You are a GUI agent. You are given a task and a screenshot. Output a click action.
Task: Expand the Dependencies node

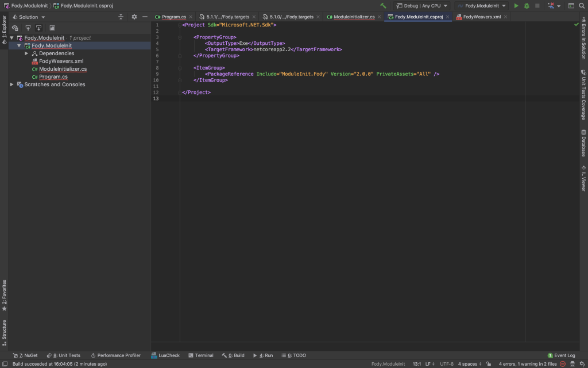26,53
